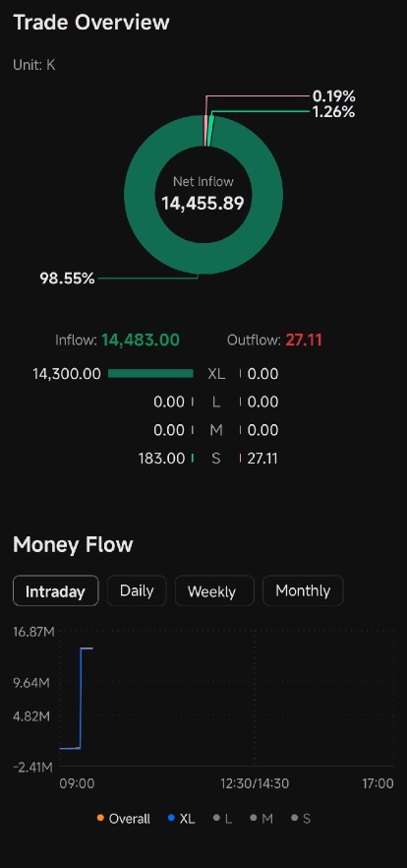Click the 1.26% donut label
Viewport: 407px width, 868px height.
click(x=333, y=112)
